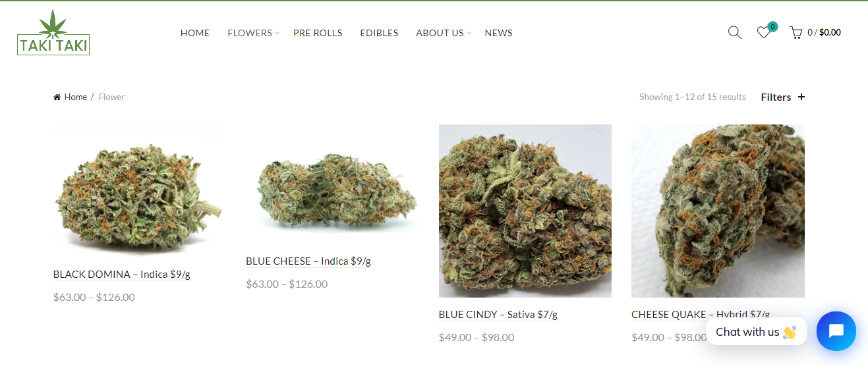
Task: Open the Blue Cheese Indica product link
Action: pos(308,261)
